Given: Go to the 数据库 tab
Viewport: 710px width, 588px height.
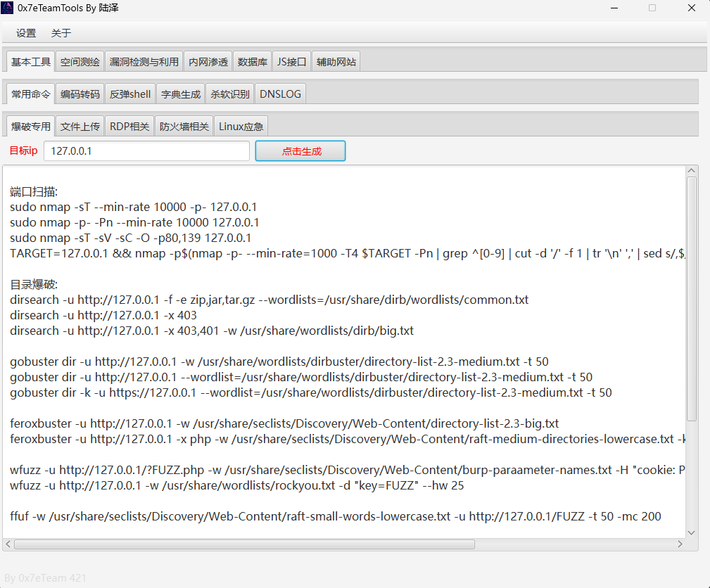Looking at the screenshot, I should point(253,62).
